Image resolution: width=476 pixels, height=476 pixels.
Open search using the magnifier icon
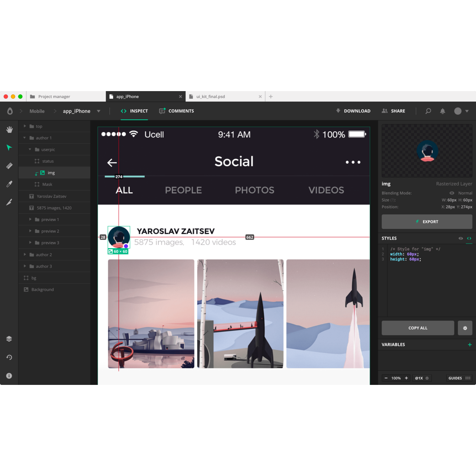coord(428,111)
